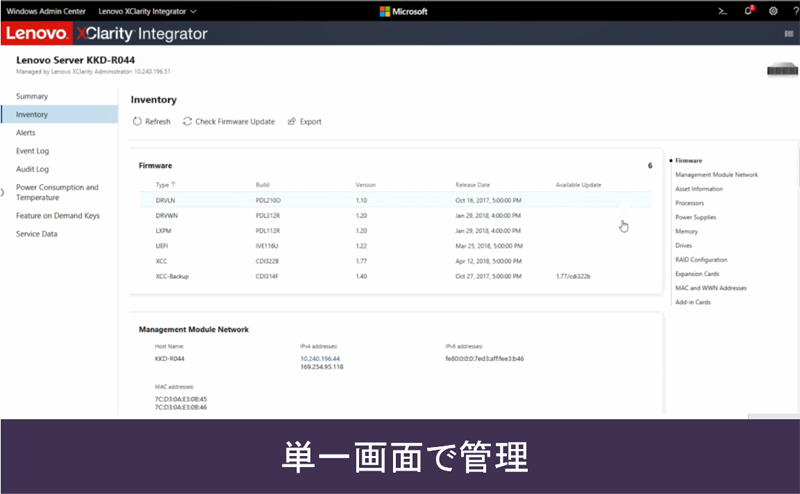Open the notifications bell icon
The image size is (800, 494).
748,11
